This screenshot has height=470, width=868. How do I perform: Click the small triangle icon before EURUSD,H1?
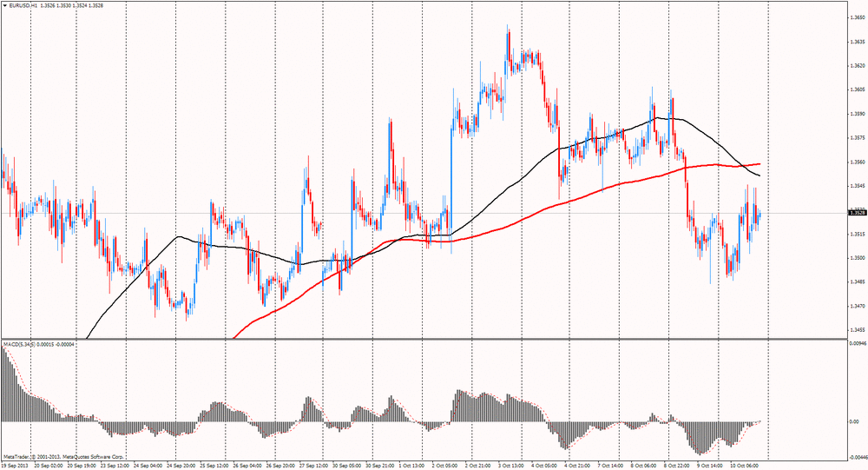click(5, 5)
